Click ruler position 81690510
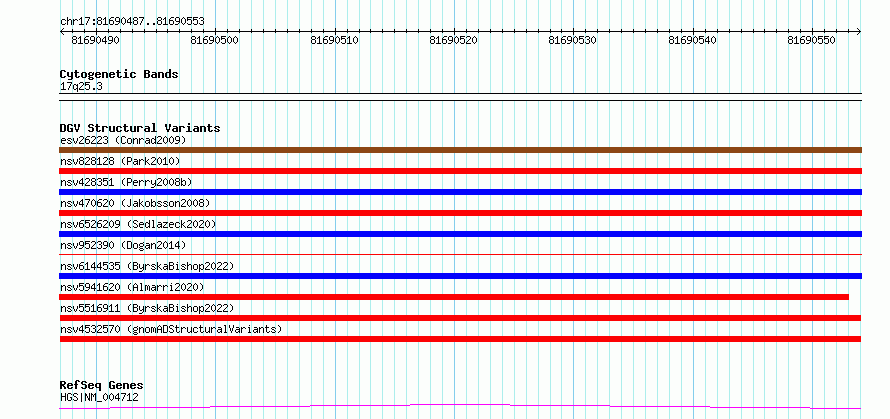 334,40
